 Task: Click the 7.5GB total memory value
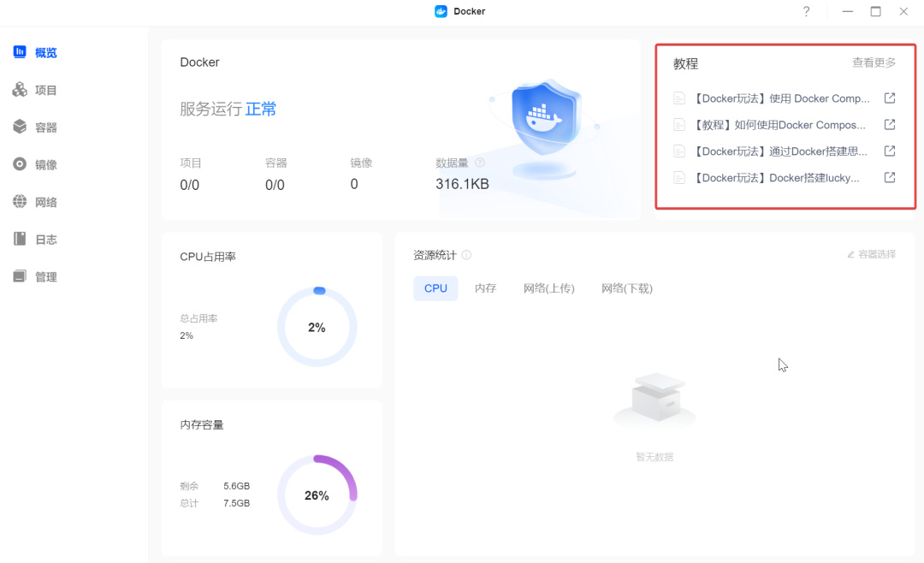click(x=236, y=503)
